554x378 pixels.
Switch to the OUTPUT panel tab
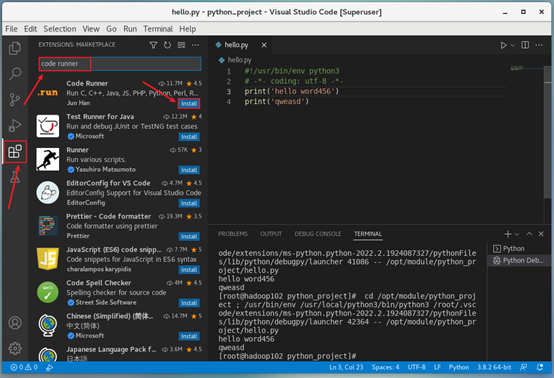click(271, 234)
